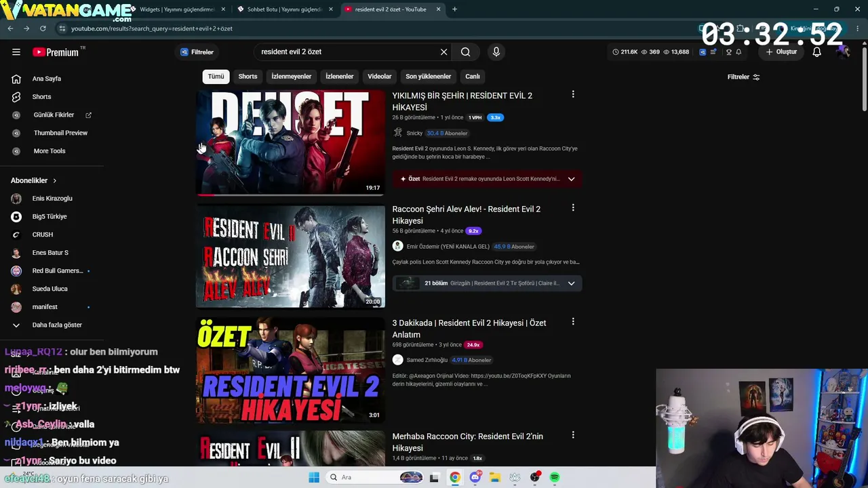Open OBS from the taskbar
The image size is (868, 488).
[x=535, y=477]
